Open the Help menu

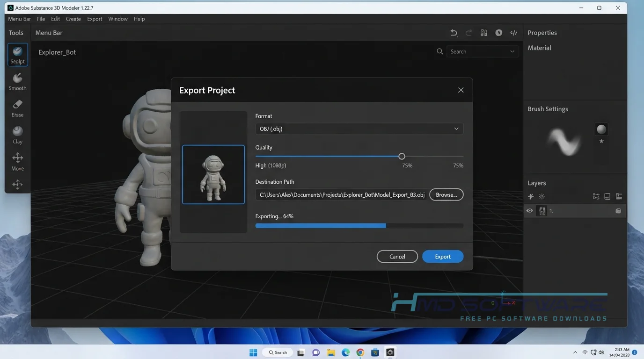pos(139,19)
